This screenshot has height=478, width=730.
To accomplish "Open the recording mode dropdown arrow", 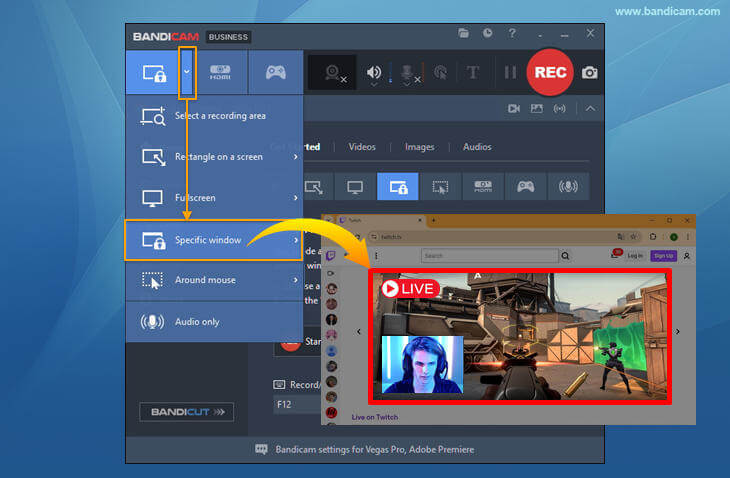I will 187,72.
